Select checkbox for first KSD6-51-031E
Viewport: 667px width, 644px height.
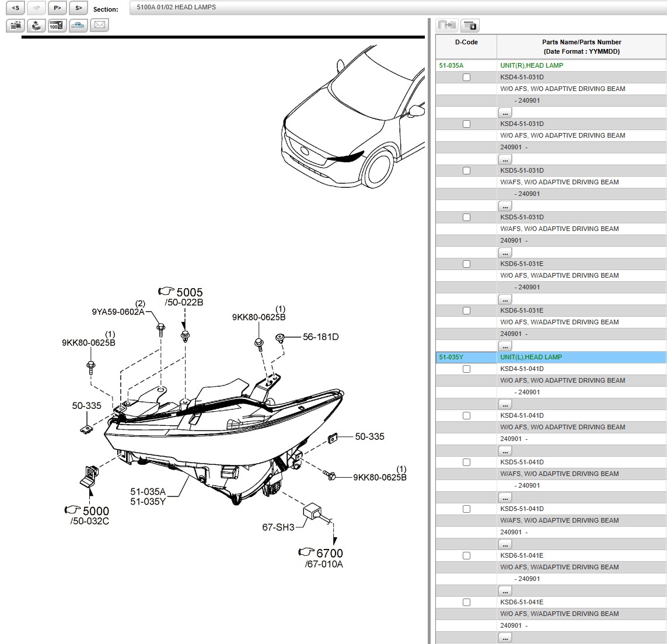click(466, 264)
